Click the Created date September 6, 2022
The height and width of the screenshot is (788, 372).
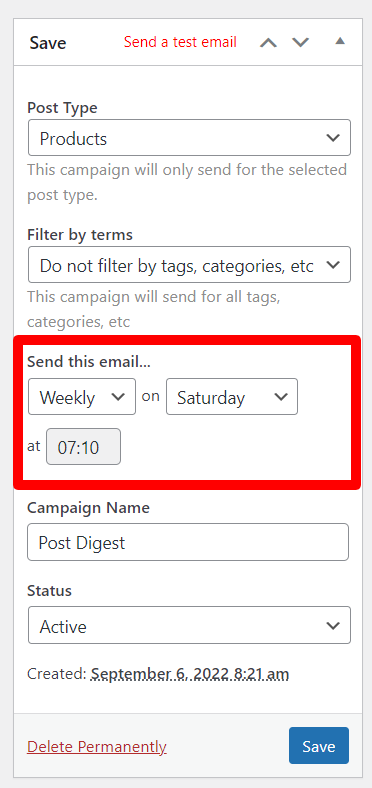coord(190,673)
